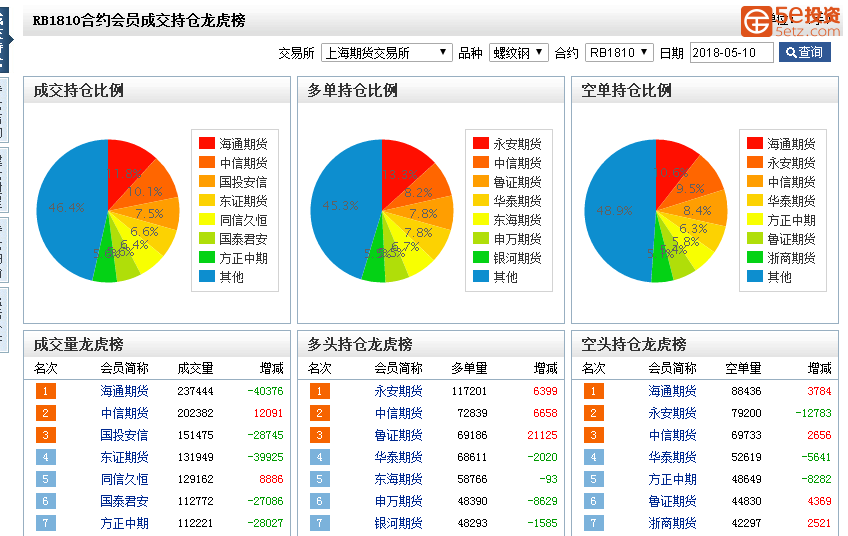Open 银河期货 link in 多头持仓龙虎榜
Screen dimensions: 848x536
point(399,524)
